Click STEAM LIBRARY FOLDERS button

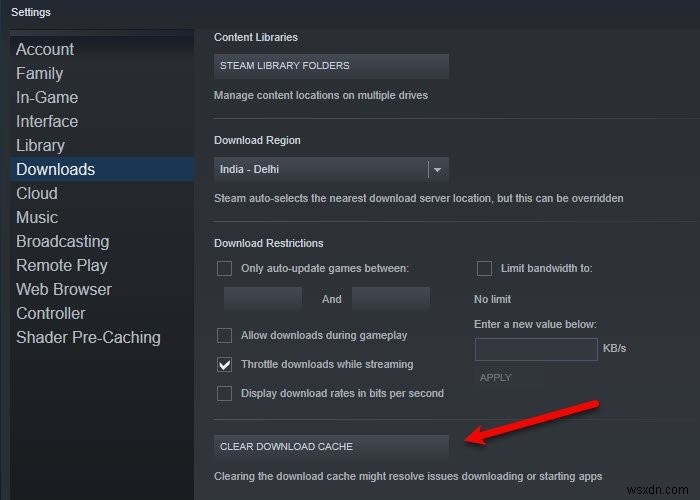331,66
